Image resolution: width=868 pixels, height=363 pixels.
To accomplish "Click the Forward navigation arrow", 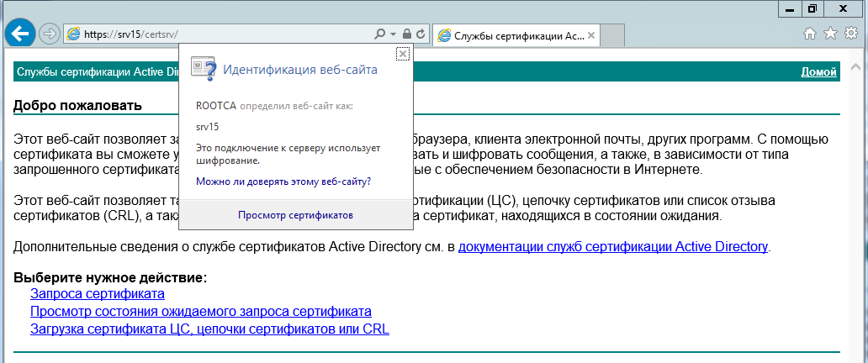I will [50, 34].
